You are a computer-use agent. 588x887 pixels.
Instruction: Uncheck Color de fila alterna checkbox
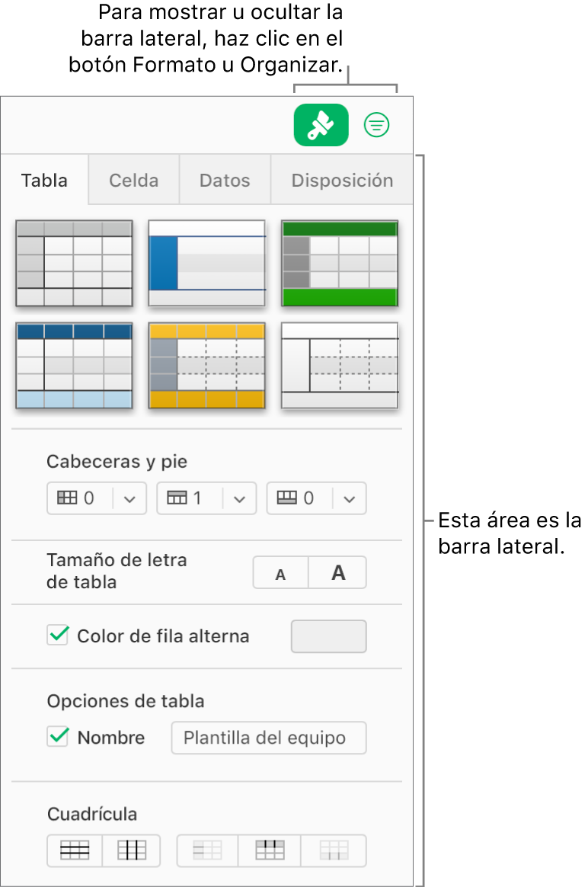click(58, 636)
